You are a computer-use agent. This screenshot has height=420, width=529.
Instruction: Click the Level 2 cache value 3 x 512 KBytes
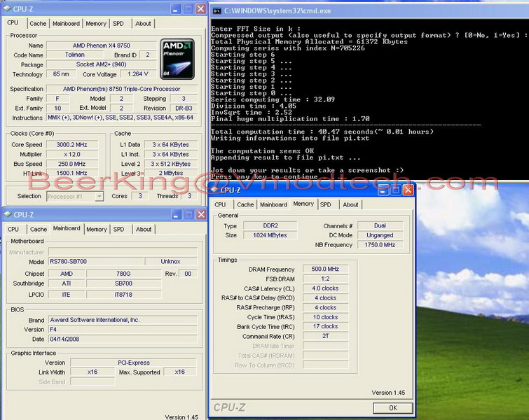171,164
